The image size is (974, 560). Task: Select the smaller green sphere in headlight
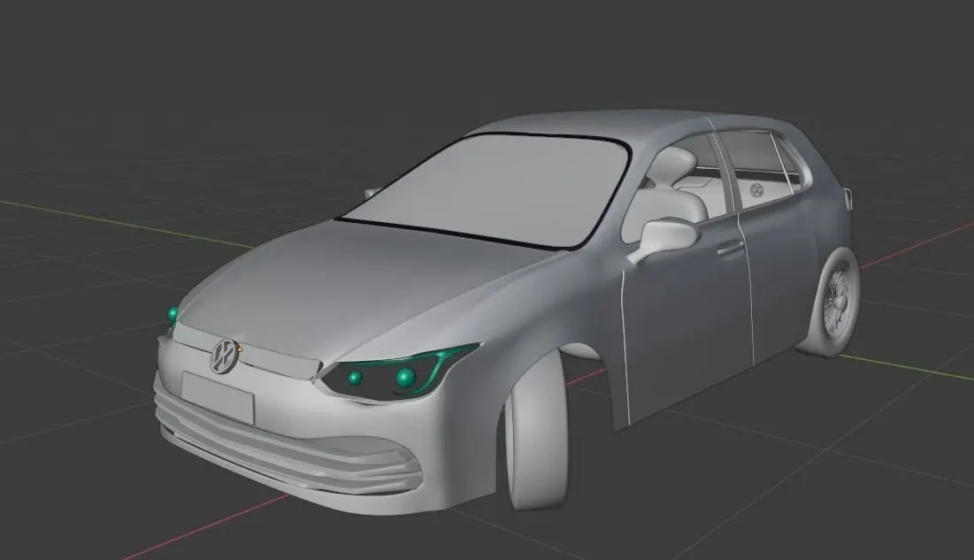pyautogui.click(x=356, y=378)
